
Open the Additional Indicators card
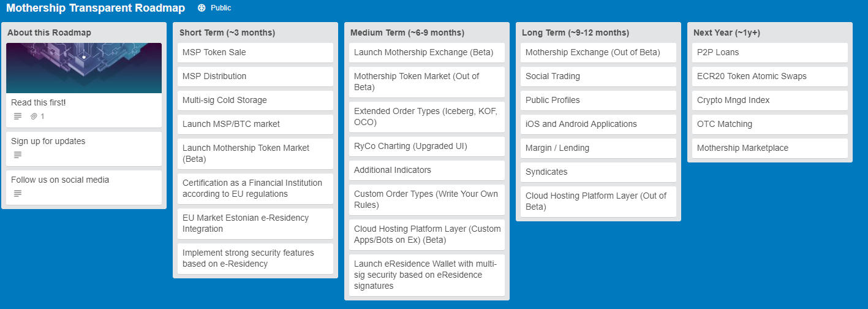[427, 170]
